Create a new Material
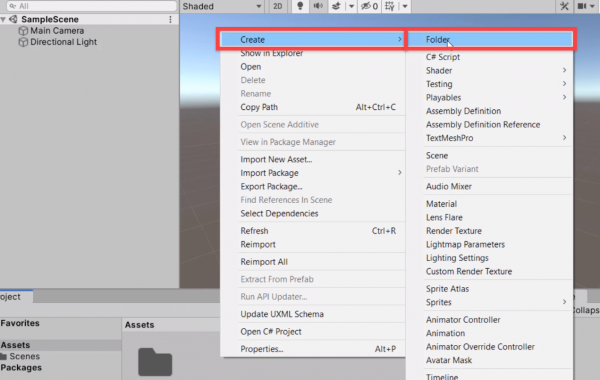600x380 pixels. pyautogui.click(x=441, y=204)
